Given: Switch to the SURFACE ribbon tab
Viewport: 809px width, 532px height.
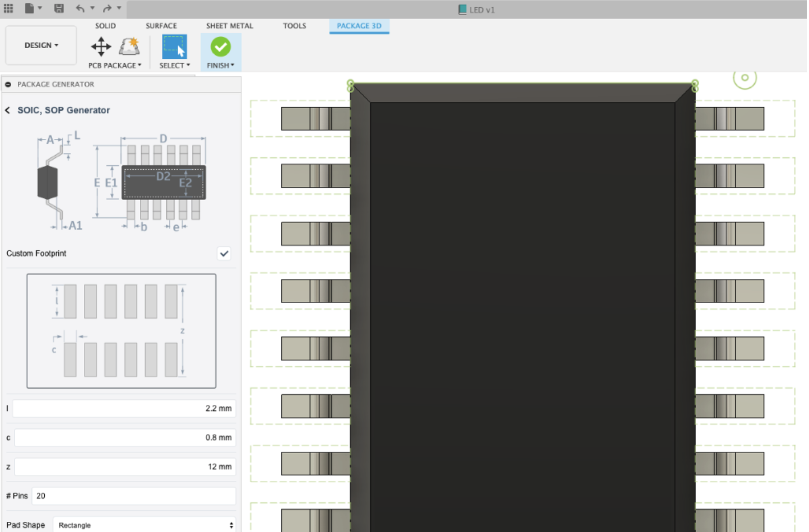Looking at the screenshot, I should 161,26.
